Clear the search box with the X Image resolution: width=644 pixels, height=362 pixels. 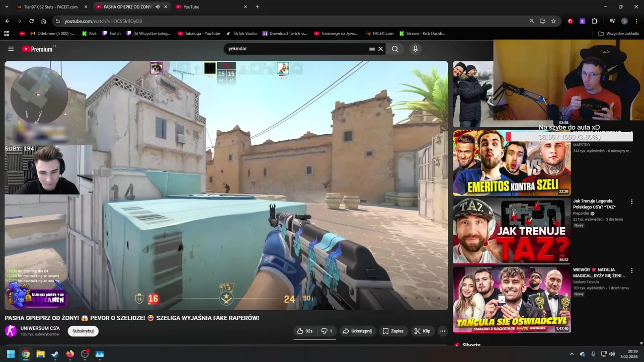(x=381, y=49)
